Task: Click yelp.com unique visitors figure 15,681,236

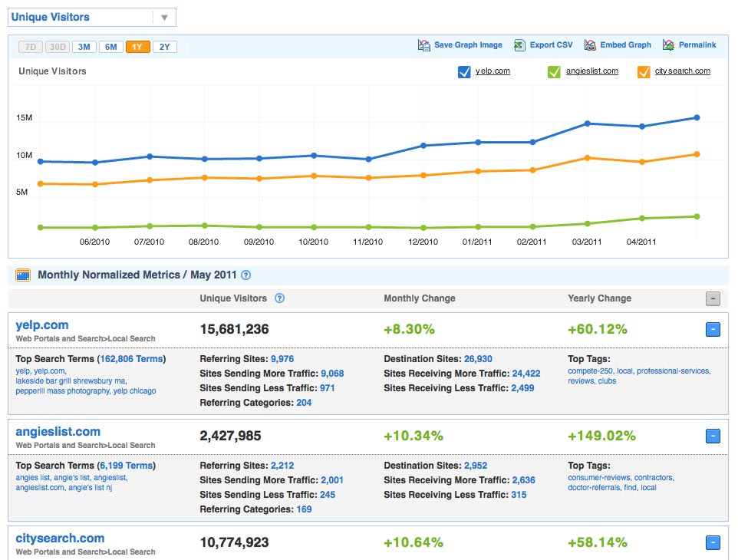Action: point(235,329)
